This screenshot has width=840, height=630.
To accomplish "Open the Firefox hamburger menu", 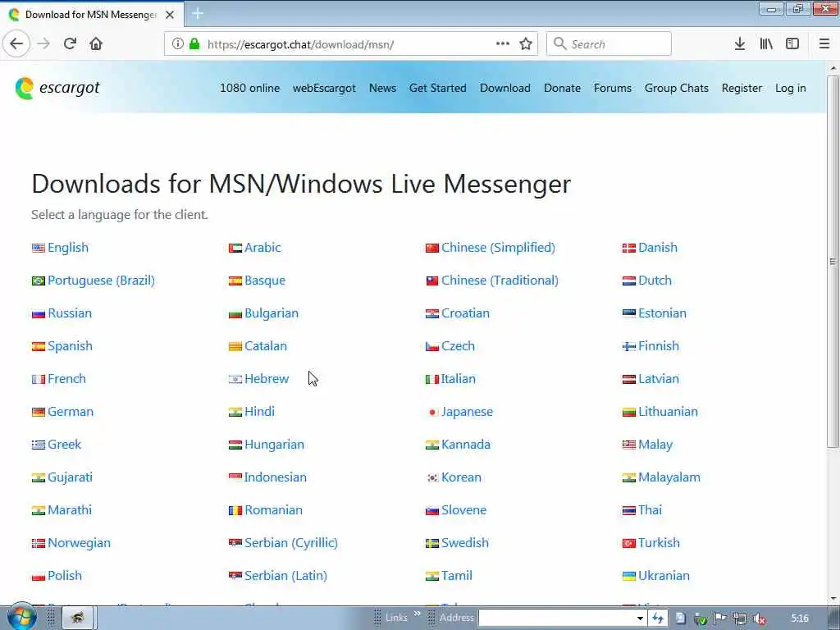I will [824, 44].
